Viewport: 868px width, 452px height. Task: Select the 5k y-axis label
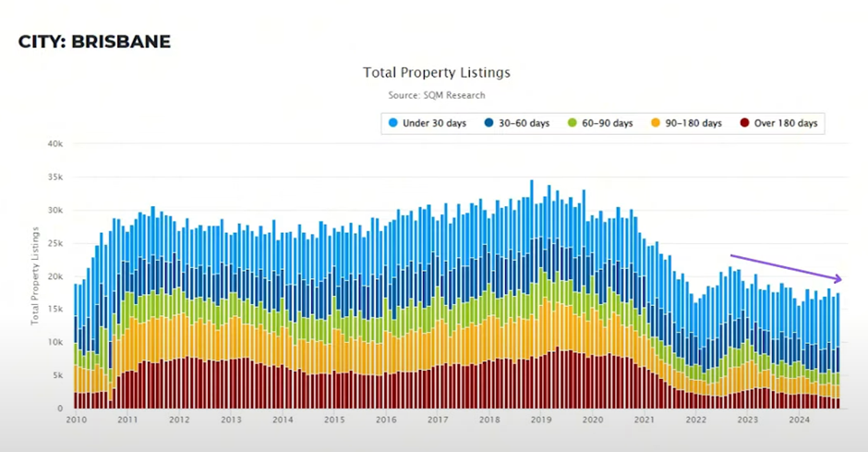click(x=57, y=375)
